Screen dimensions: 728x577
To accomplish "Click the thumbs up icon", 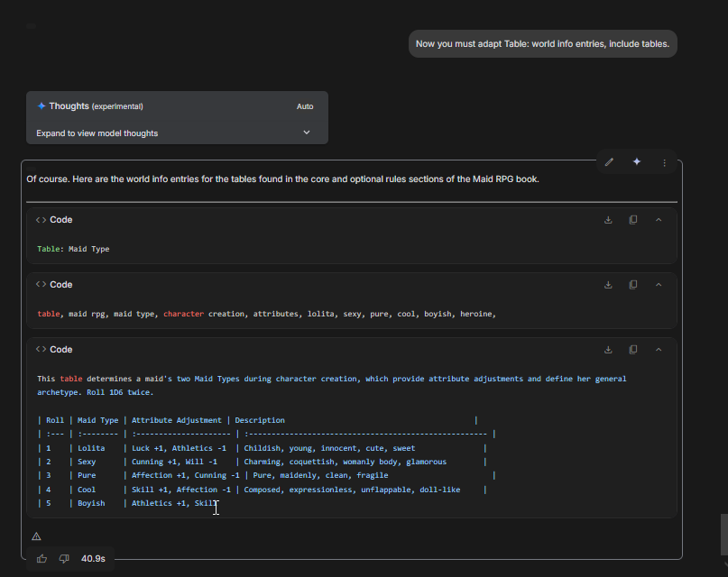I will point(41,559).
